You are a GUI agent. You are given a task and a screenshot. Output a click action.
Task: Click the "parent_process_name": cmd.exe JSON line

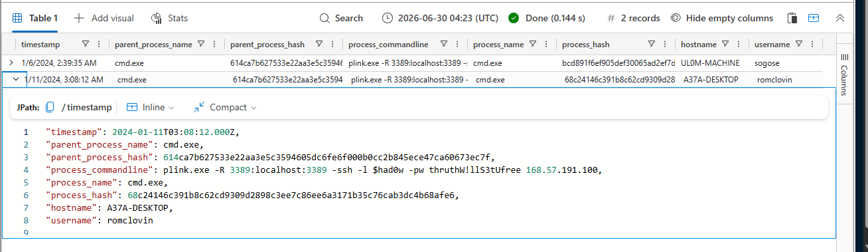[x=124, y=144]
